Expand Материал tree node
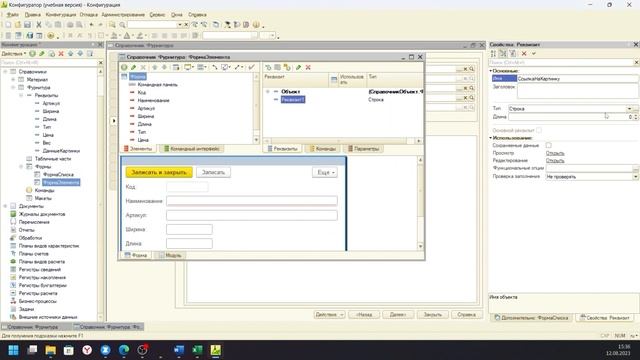Screen dimensions: 640x360 click(13, 80)
